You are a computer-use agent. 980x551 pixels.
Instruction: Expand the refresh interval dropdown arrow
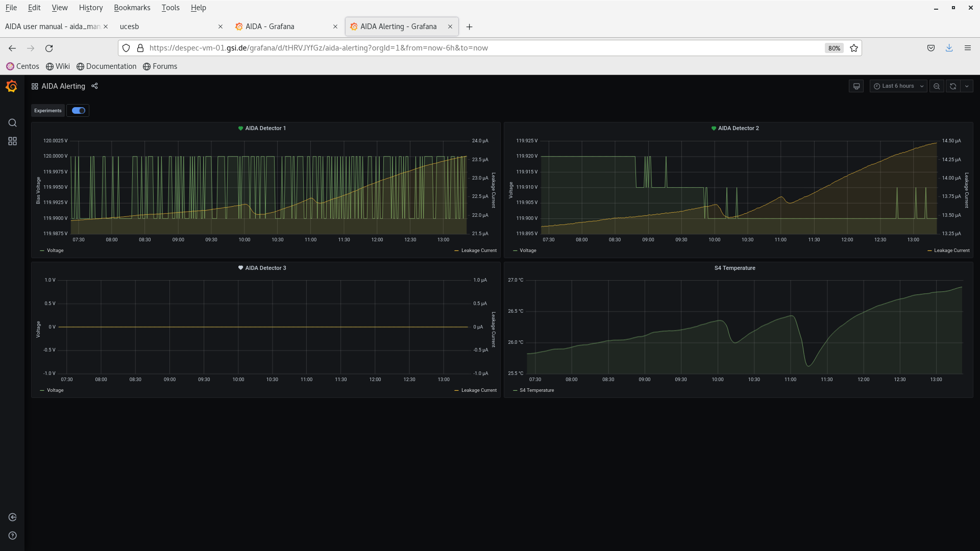(967, 86)
